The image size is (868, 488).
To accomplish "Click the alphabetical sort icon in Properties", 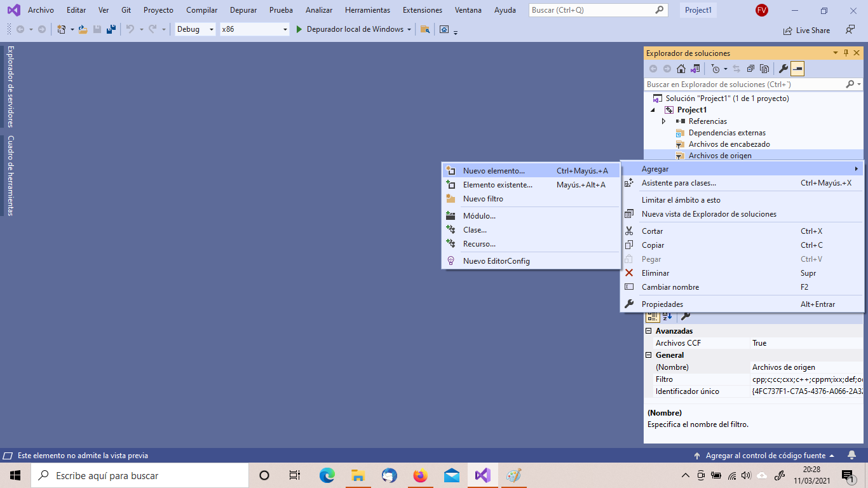I will (667, 316).
